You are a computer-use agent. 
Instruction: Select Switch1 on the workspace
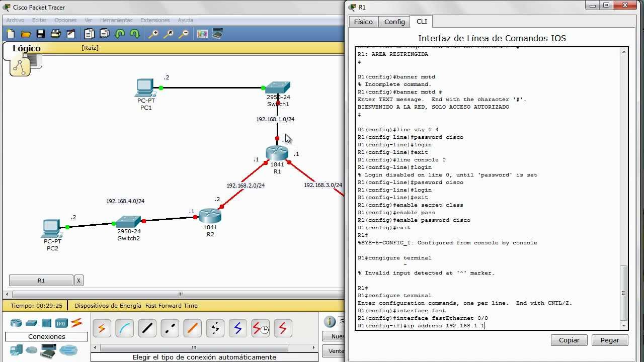click(278, 87)
